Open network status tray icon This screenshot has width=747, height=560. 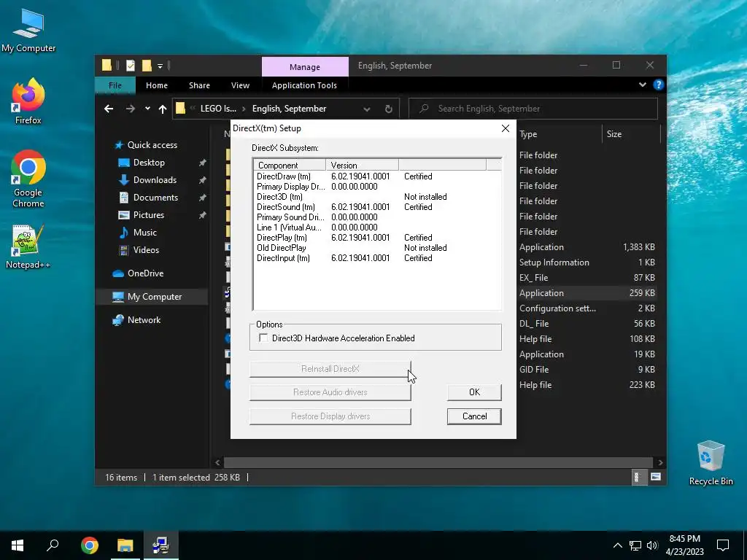pyautogui.click(x=635, y=545)
